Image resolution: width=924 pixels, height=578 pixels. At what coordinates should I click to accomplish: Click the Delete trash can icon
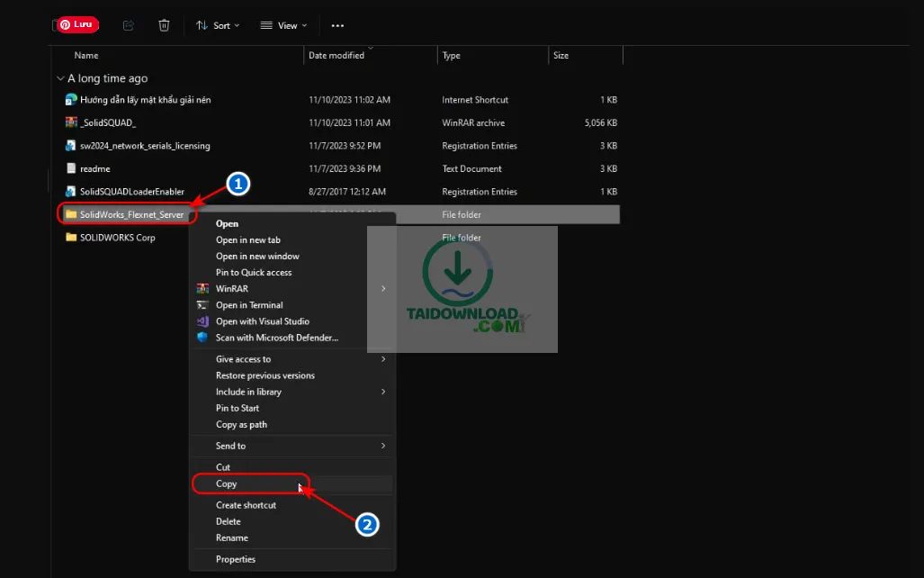coord(164,25)
